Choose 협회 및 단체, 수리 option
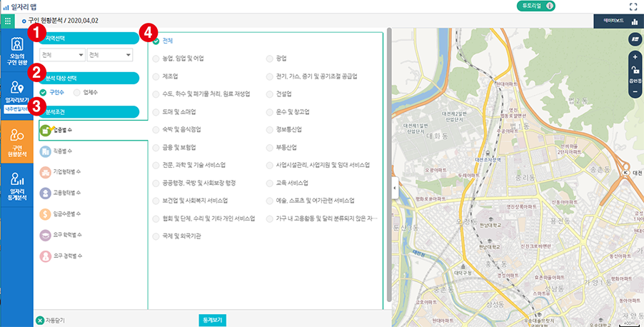 203,218
